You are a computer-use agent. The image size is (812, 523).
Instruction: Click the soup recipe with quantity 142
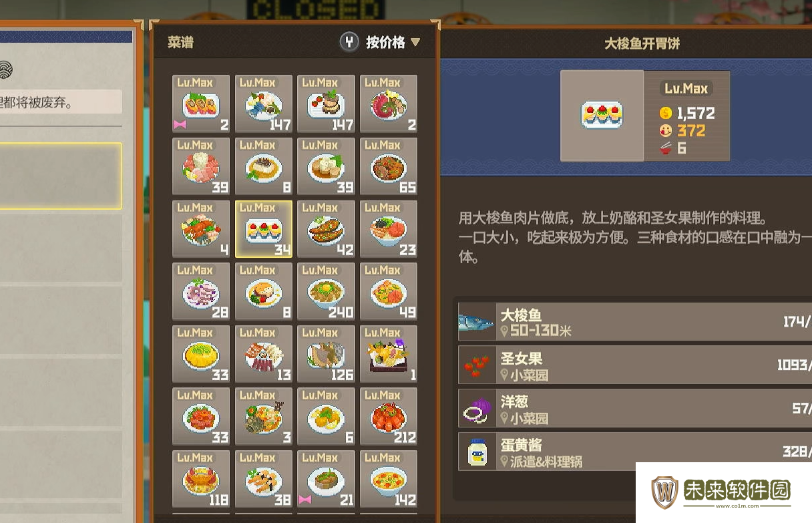click(389, 479)
